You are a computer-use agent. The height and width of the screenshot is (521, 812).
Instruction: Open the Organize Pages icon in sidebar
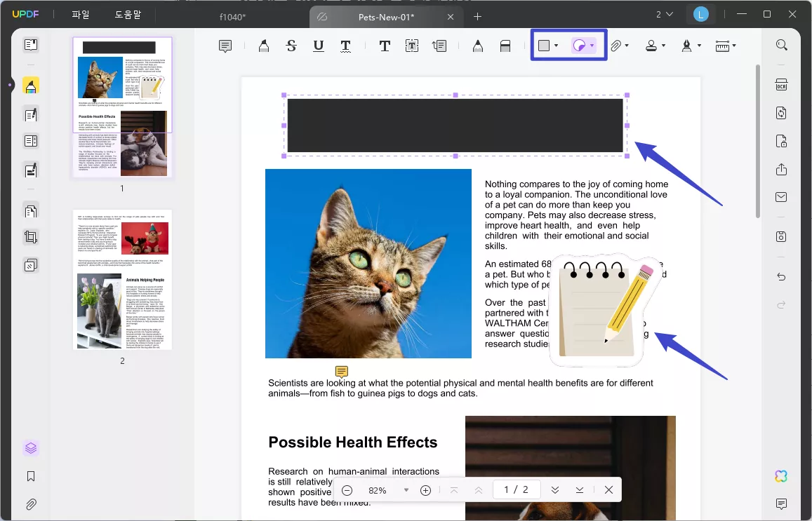point(31,210)
